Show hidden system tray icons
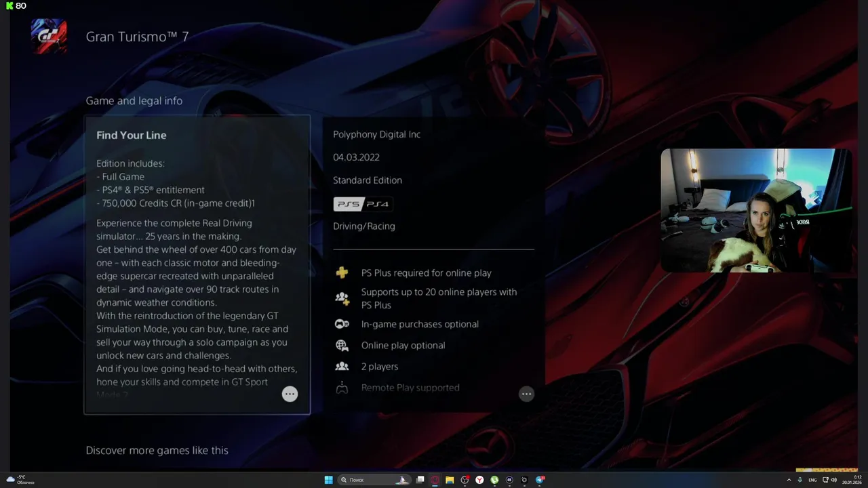This screenshot has height=488, width=868. [x=789, y=480]
